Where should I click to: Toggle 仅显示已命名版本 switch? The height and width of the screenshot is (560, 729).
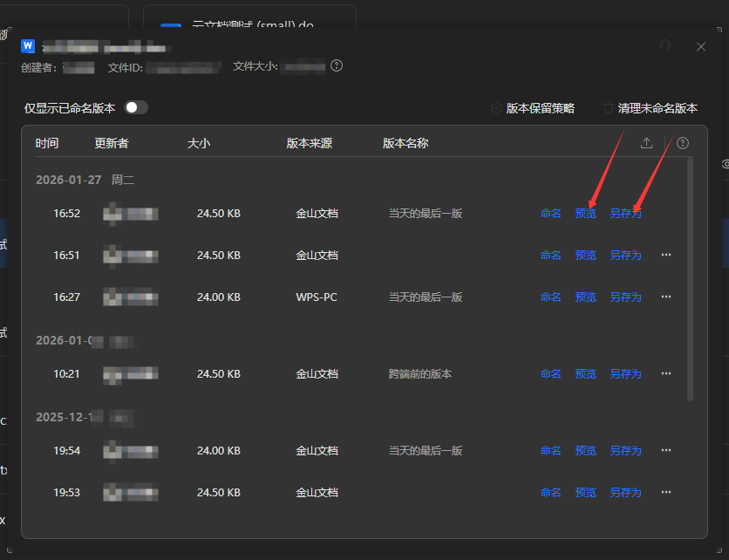click(136, 107)
